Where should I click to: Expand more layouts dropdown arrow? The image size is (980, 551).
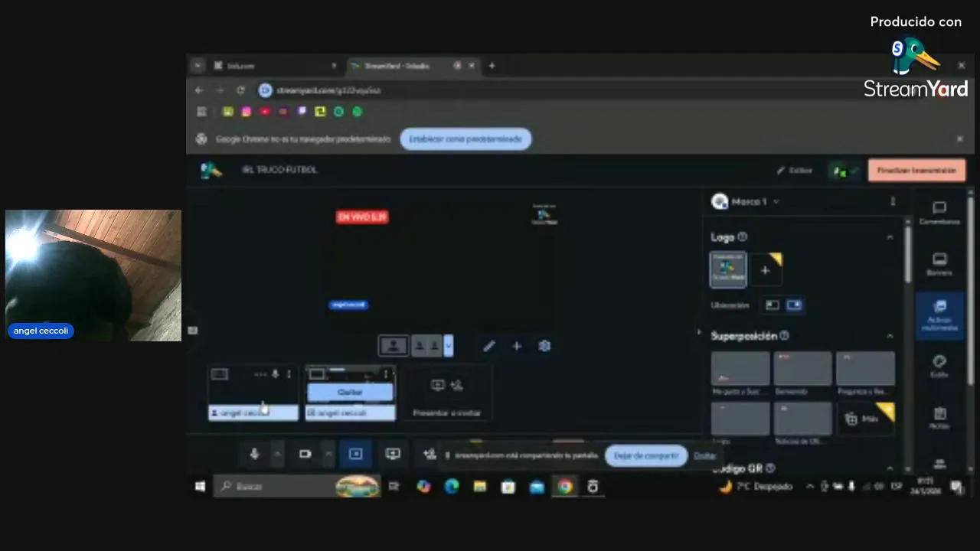(x=448, y=346)
